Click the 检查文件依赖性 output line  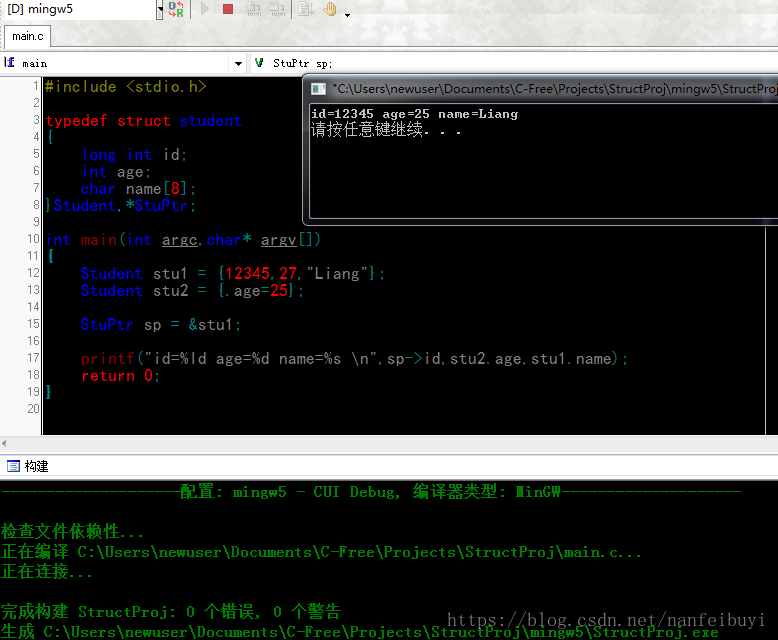[72, 531]
